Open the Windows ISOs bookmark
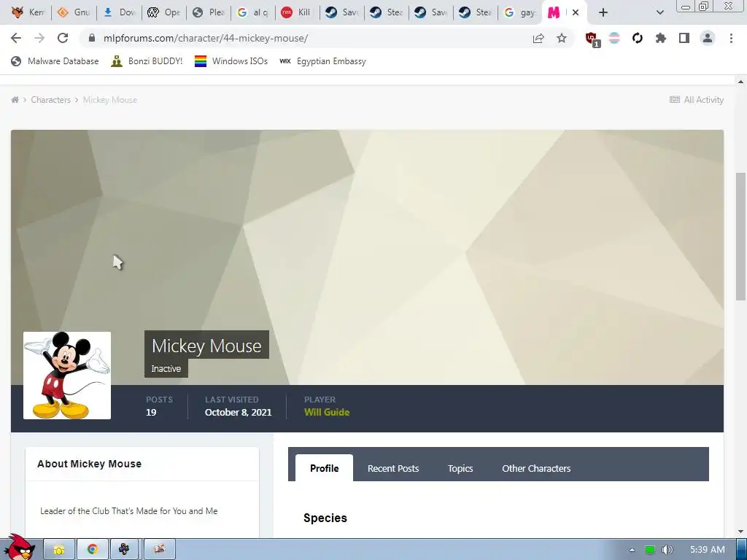Screen dimensions: 747x560 pyautogui.click(x=231, y=61)
